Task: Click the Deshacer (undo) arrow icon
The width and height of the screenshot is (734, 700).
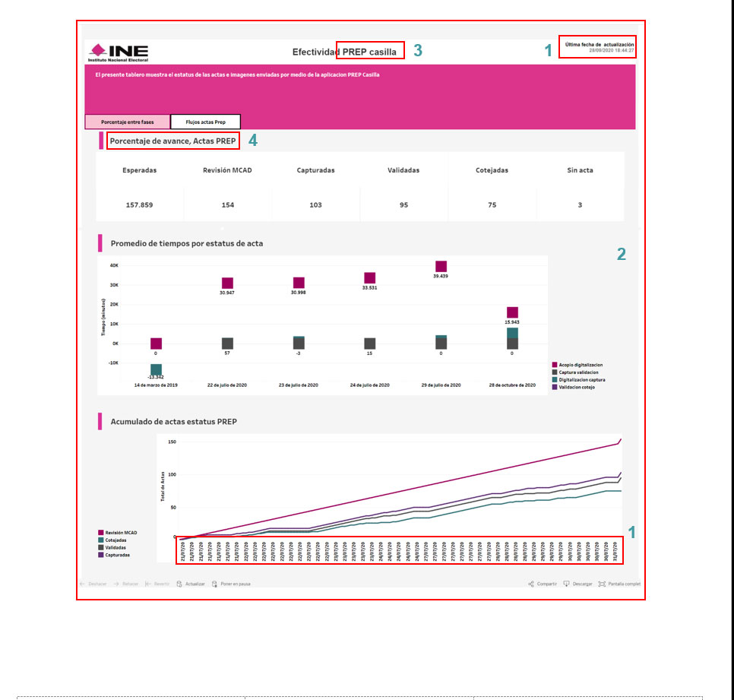Action: (x=83, y=584)
